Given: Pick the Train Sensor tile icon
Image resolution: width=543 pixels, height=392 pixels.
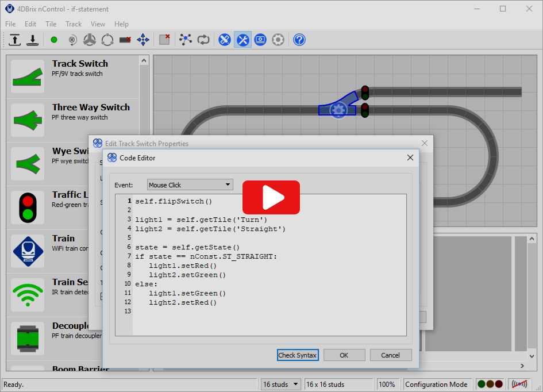Looking at the screenshot, I should tap(28, 295).
